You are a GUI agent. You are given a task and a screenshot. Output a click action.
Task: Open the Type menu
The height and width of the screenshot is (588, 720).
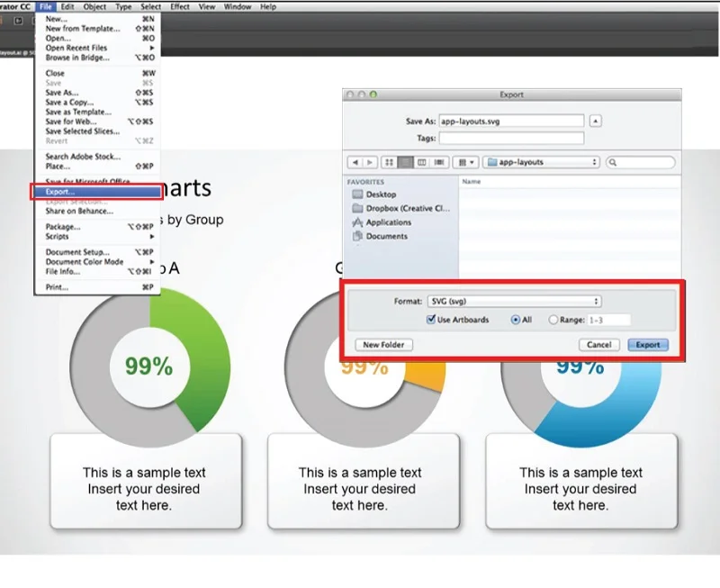point(123,7)
